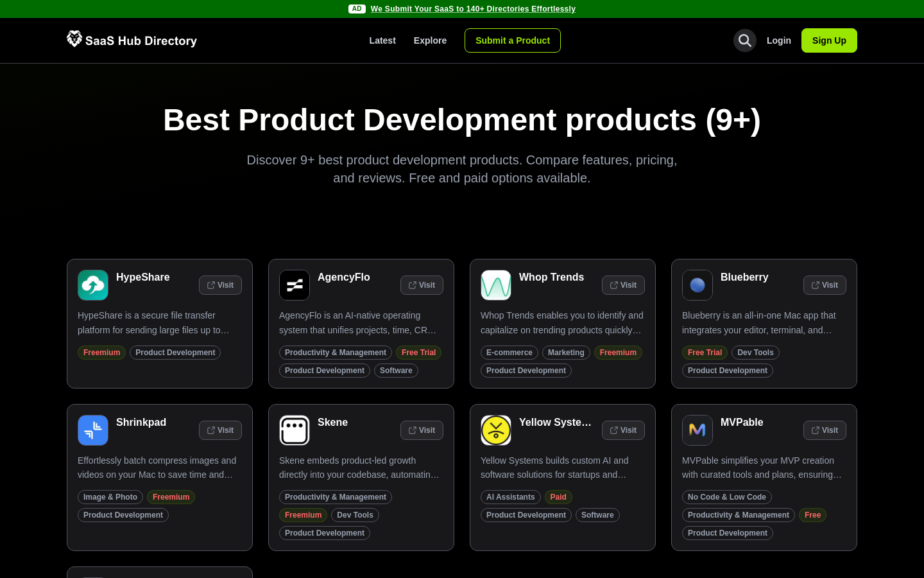Select AgencyFlo's Free Trial tag
Viewport: 924px width, 578px height.
point(419,353)
